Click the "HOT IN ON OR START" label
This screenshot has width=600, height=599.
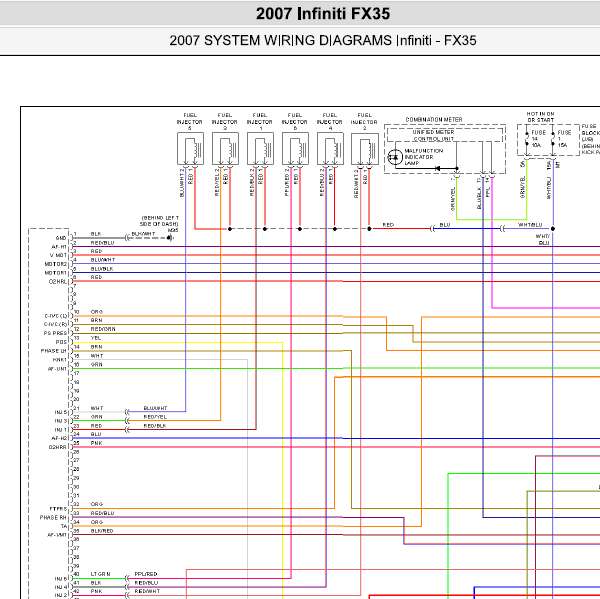point(540,117)
